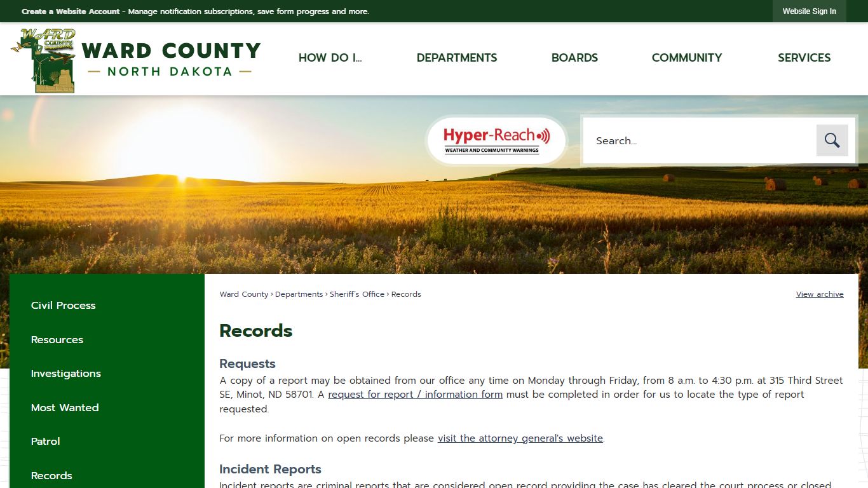This screenshot has width=868, height=488.
Task: Open the Ward County logo homepage link
Action: [136, 60]
